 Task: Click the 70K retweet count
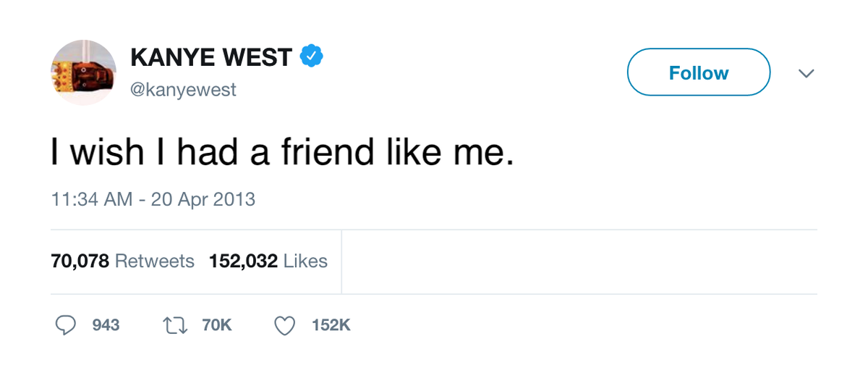(x=217, y=326)
